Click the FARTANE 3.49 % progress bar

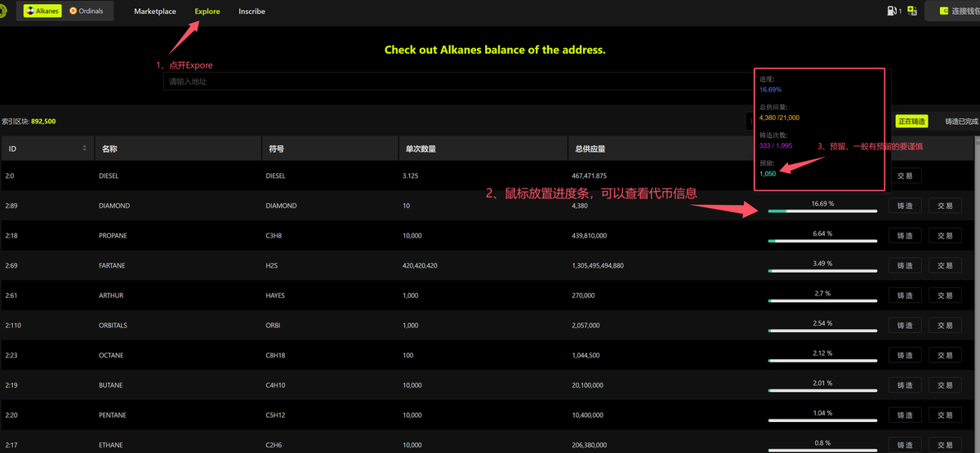pyautogui.click(x=822, y=271)
